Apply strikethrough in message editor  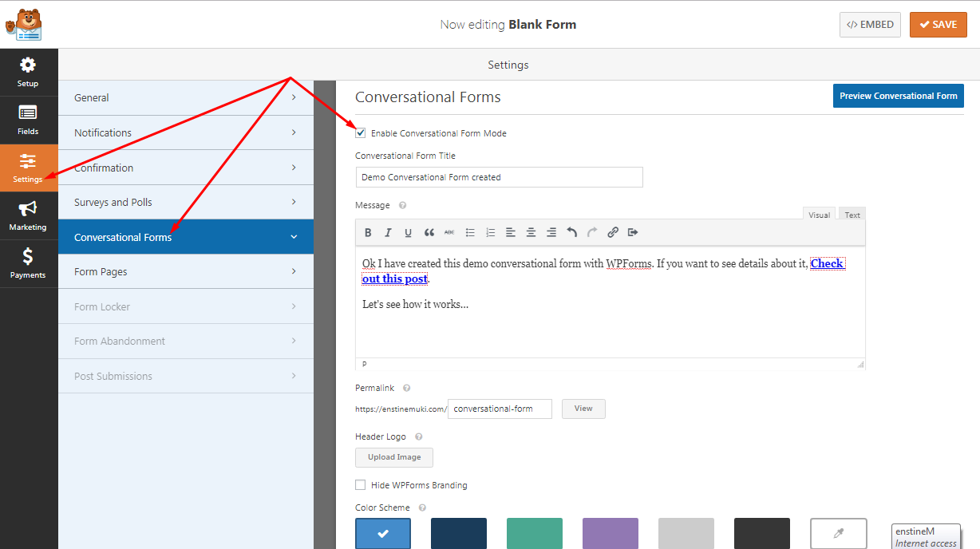pyautogui.click(x=449, y=232)
